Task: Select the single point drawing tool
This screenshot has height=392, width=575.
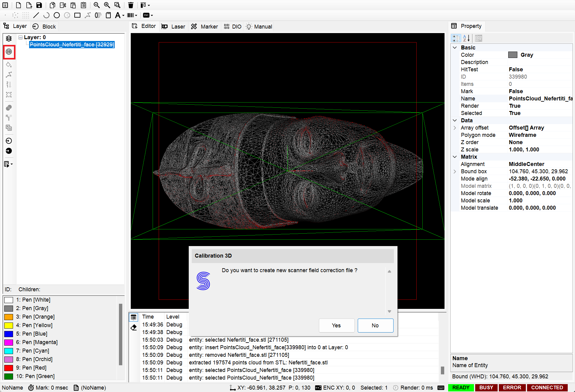Action: 5,15
